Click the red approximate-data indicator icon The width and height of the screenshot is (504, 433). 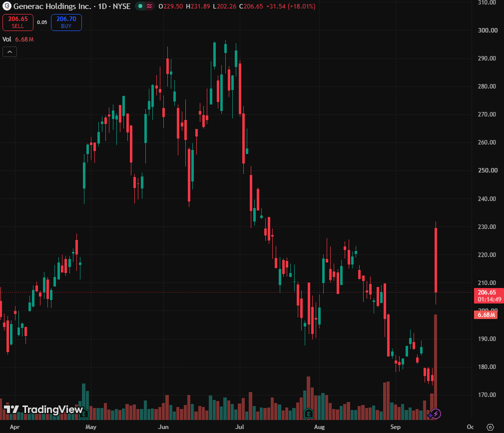tap(149, 6)
